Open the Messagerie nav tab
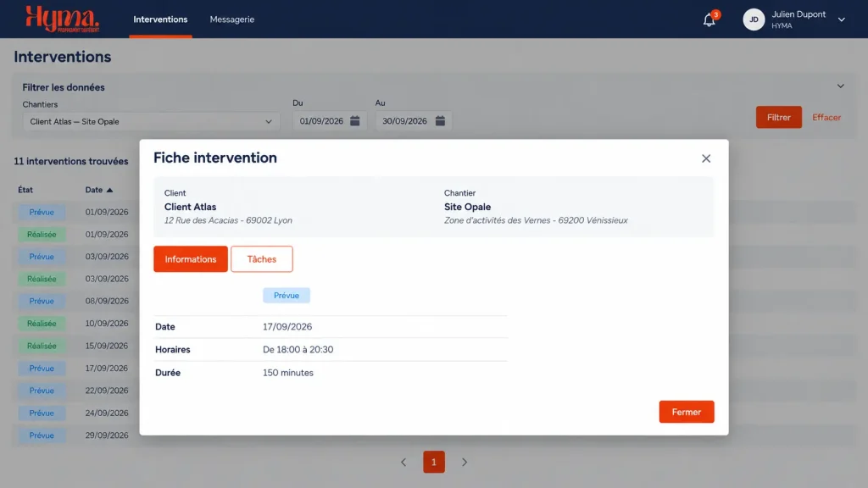The height and width of the screenshot is (488, 868). (232, 19)
